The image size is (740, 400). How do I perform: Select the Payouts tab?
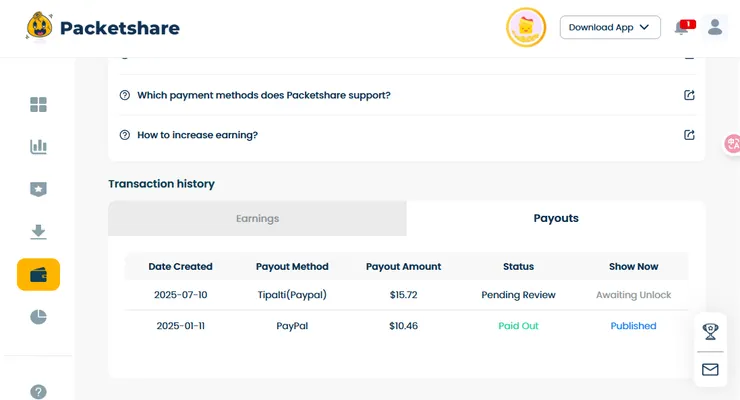tap(556, 218)
